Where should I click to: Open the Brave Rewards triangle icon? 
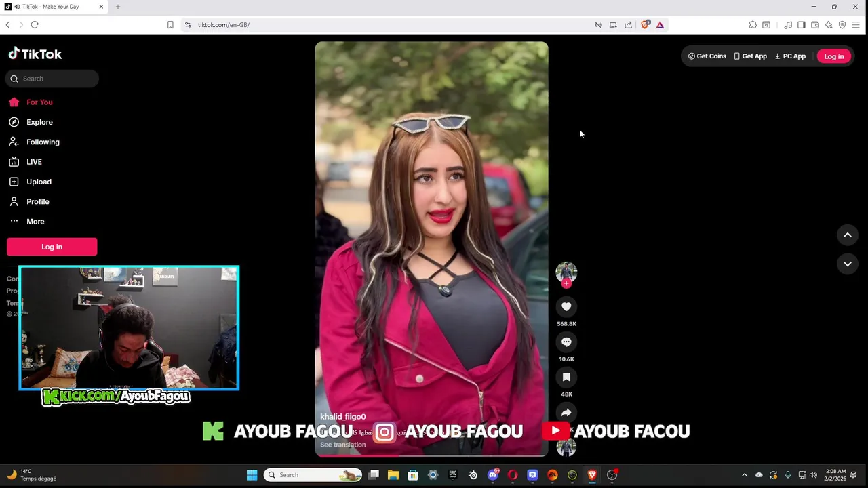coord(660,25)
